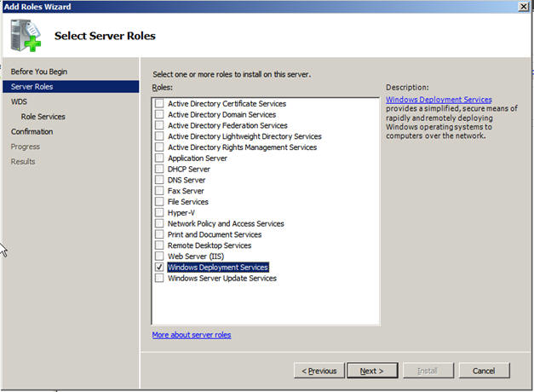
Task: Check the File Services role
Action: (159, 201)
